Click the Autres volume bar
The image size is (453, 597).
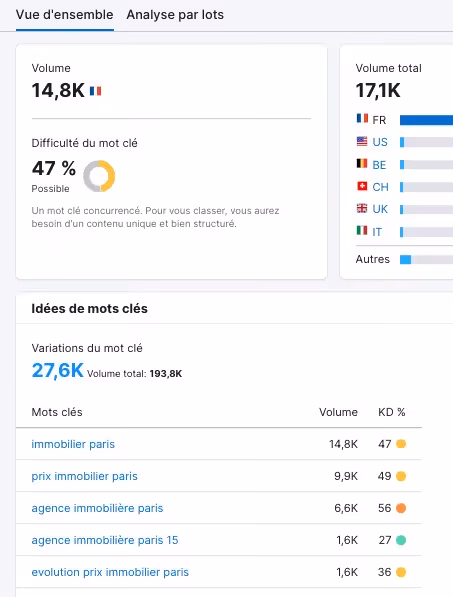[426, 260]
